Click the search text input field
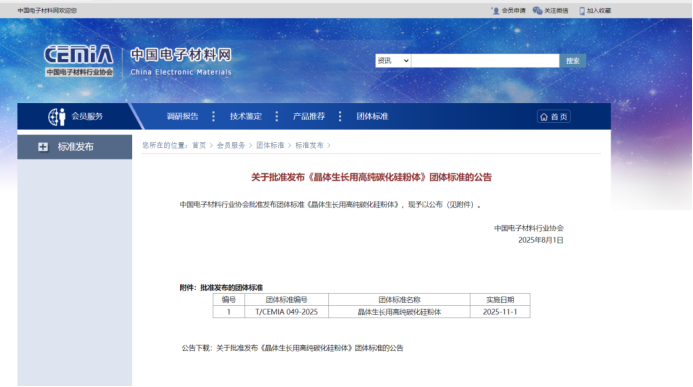This screenshot has width=693, height=387. [x=485, y=61]
